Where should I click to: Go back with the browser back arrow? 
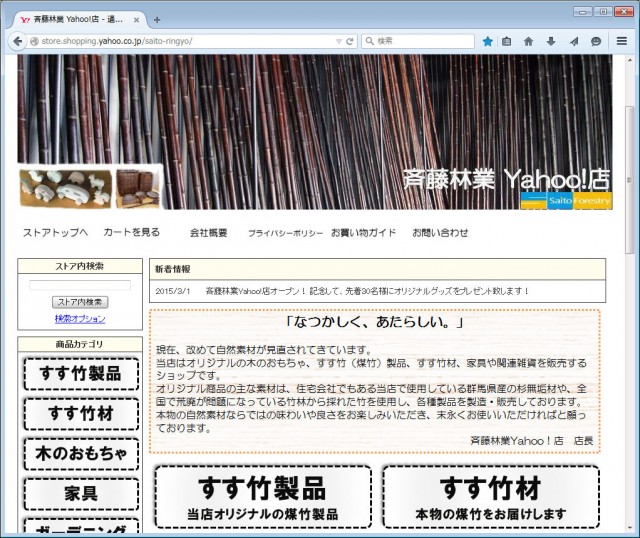pos(18,41)
